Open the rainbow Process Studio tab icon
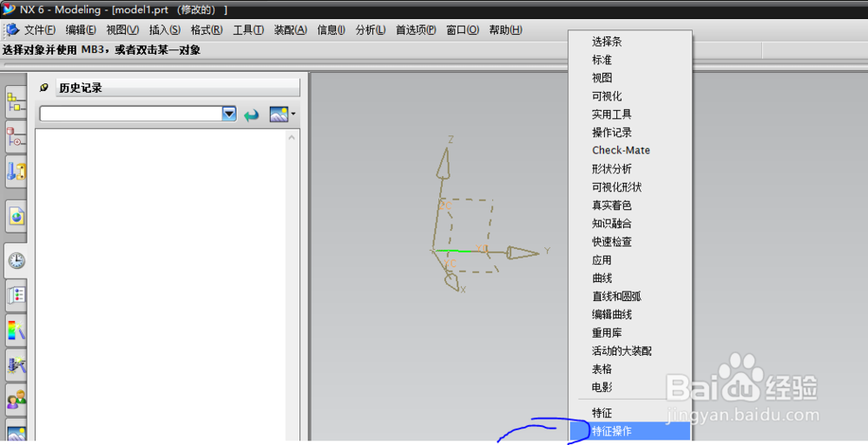 point(16,330)
